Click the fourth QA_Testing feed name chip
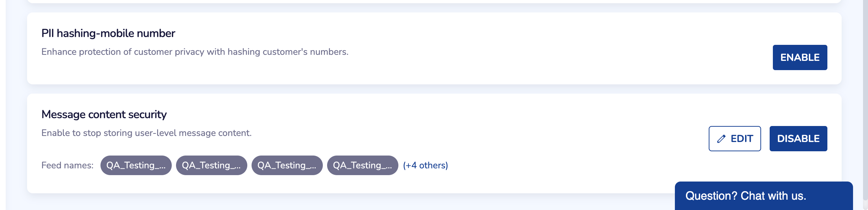 [362, 166]
